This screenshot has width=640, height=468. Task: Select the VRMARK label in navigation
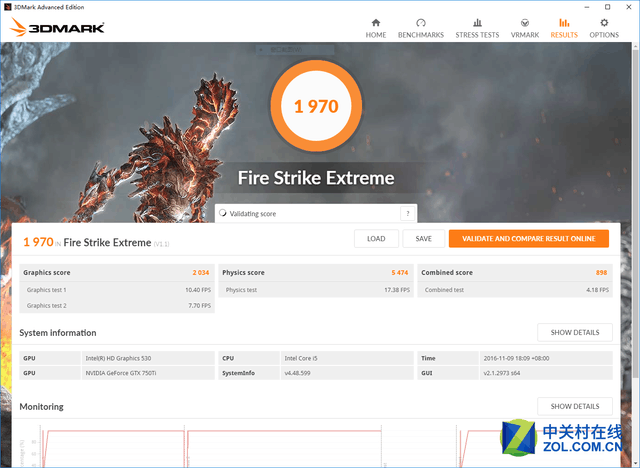[x=525, y=35]
